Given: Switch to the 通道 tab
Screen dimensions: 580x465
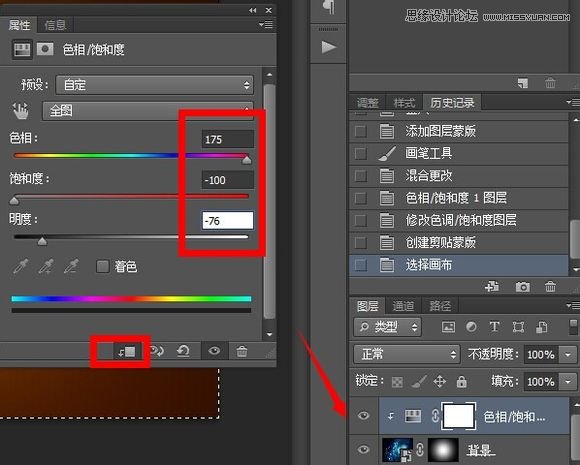Looking at the screenshot, I should tap(403, 306).
